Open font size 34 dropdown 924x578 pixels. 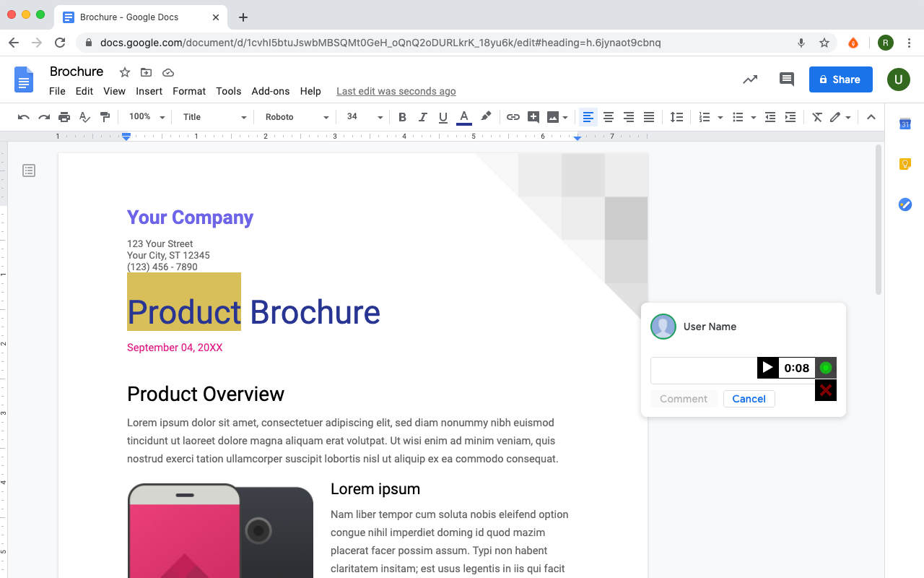(365, 117)
